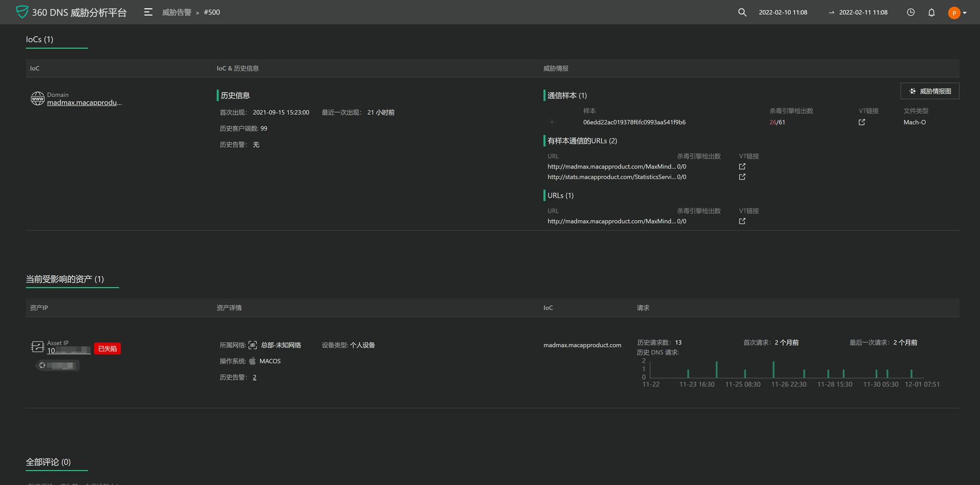980x485 pixels.
Task: Go back to 威胁告警 breadcrumb
Action: pyautogui.click(x=176, y=12)
